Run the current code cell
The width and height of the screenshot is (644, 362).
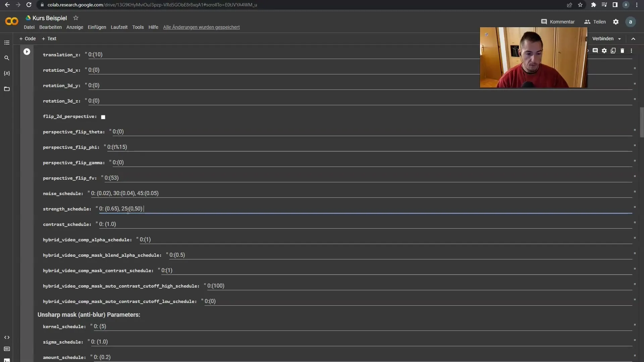pyautogui.click(x=27, y=52)
